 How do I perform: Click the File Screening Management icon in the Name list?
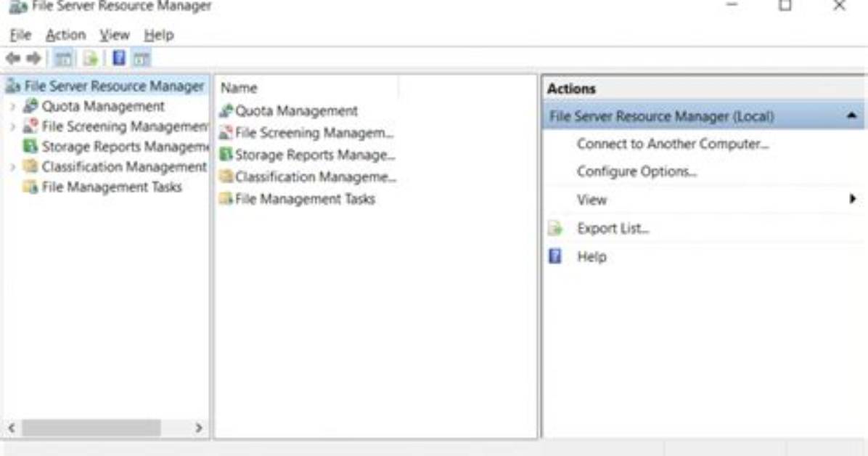226,133
